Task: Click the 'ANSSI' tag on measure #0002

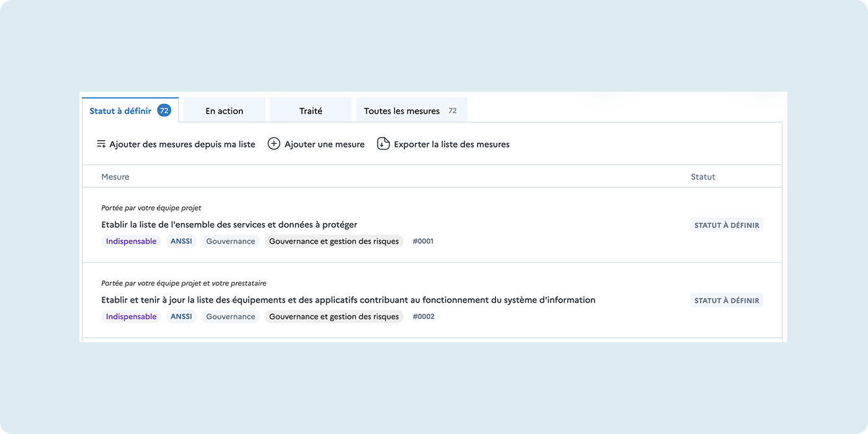Action: (x=181, y=317)
